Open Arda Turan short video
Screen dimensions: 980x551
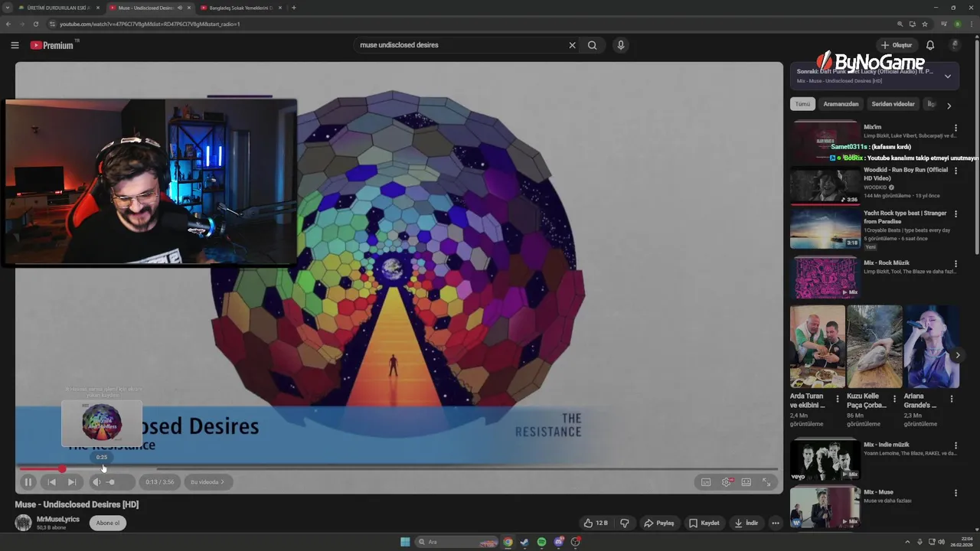pyautogui.click(x=818, y=347)
